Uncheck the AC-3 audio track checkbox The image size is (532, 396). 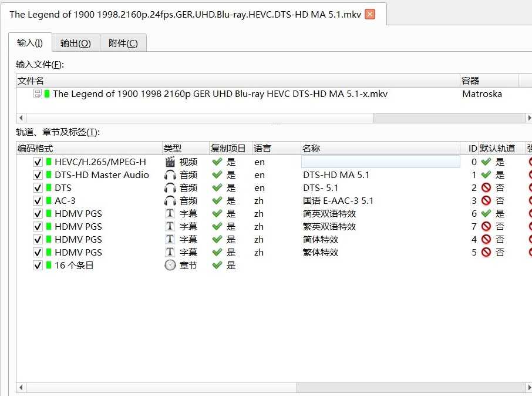[x=38, y=201]
